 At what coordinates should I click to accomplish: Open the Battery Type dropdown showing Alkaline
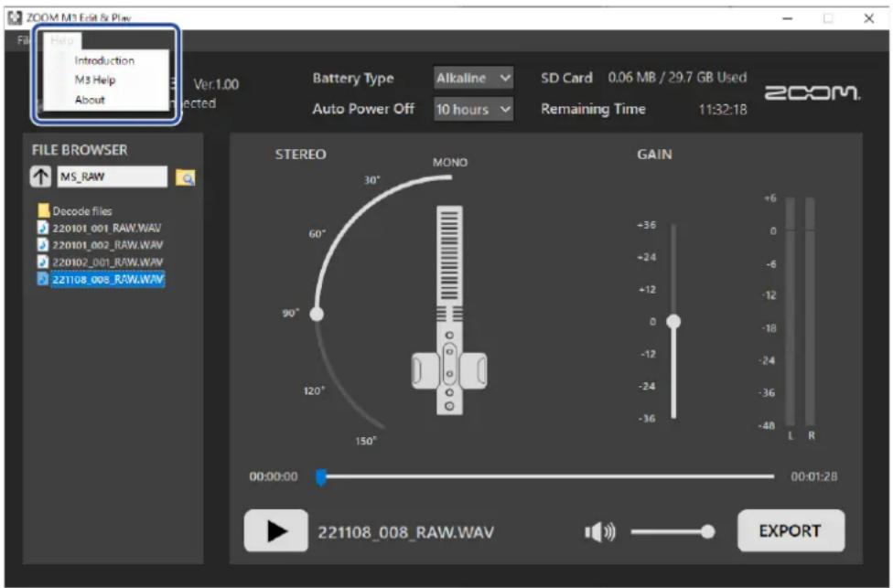pos(473,78)
